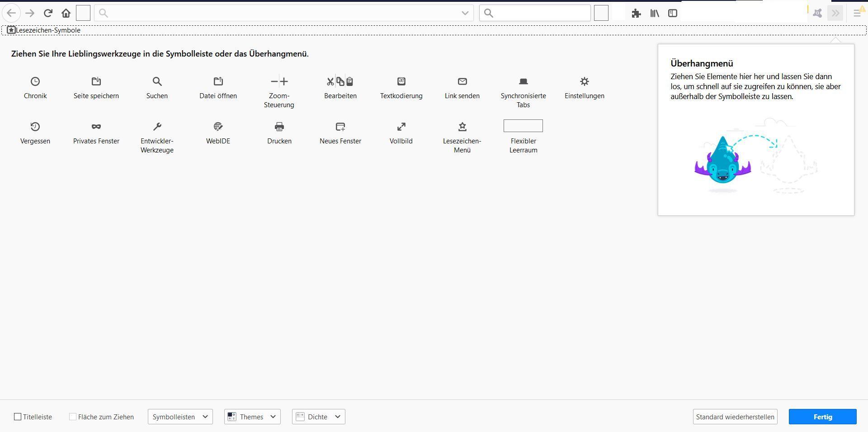Click the reload button in the toolbar
Viewport: 868px width, 432px height.
(48, 13)
